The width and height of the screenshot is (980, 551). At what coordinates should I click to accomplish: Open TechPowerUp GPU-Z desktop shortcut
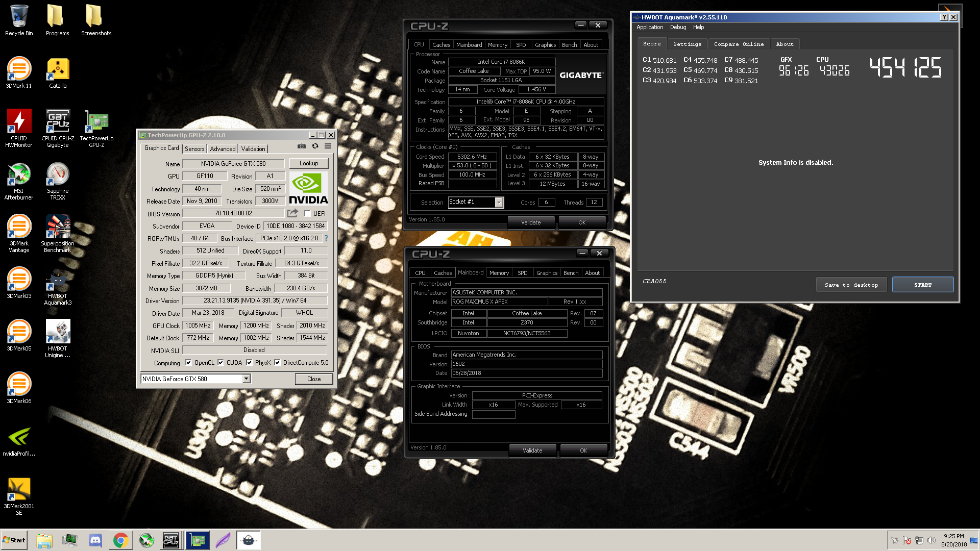coord(96,129)
